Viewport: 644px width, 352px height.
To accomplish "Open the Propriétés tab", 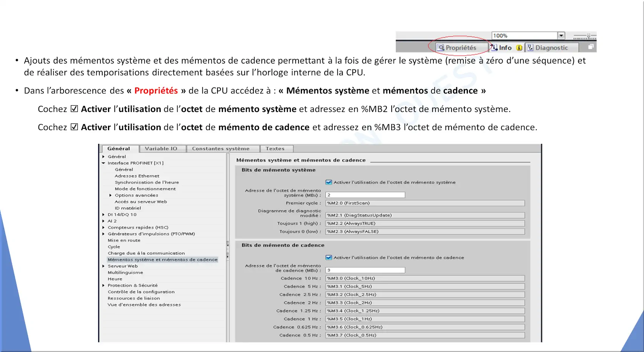I will point(461,48).
